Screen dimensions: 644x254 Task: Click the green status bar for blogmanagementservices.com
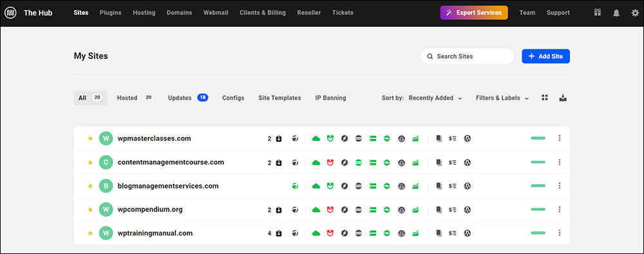click(538, 186)
